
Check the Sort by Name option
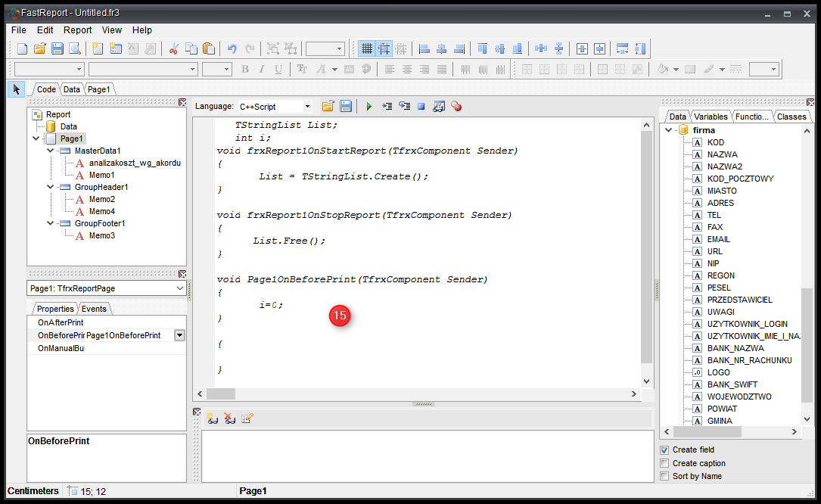click(x=664, y=476)
